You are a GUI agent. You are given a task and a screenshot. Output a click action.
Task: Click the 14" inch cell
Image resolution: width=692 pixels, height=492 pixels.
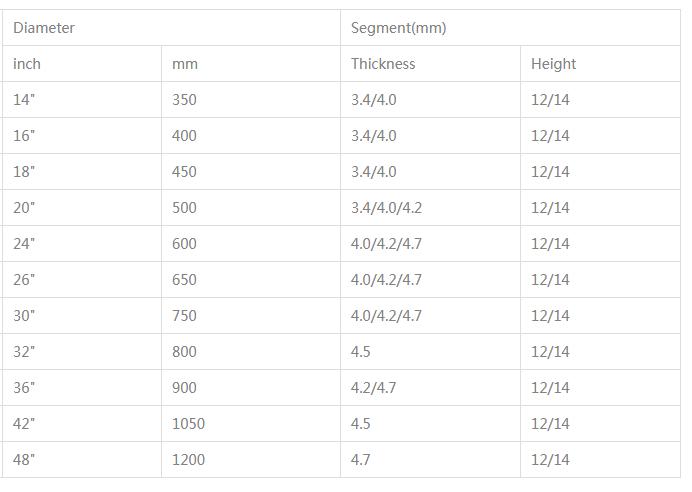(24, 100)
